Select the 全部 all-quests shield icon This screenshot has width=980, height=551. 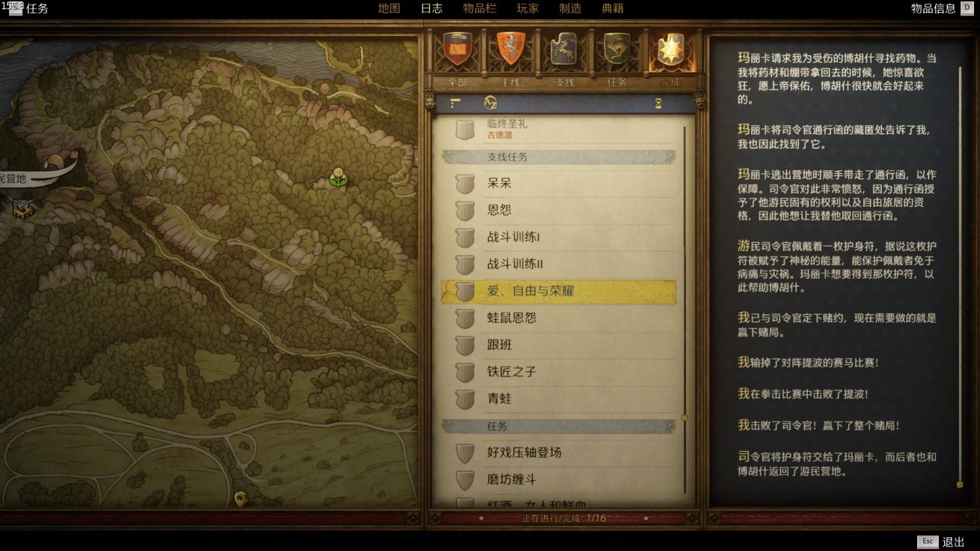[x=457, y=48]
